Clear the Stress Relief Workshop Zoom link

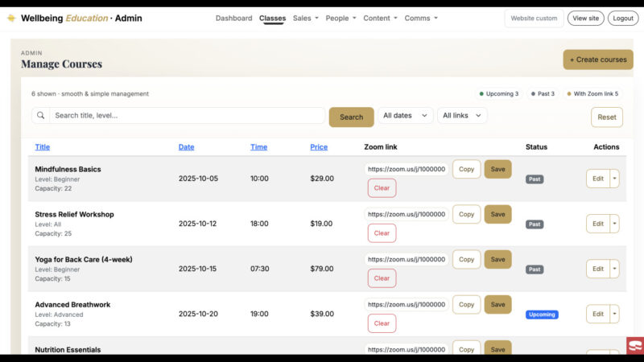[x=382, y=233]
